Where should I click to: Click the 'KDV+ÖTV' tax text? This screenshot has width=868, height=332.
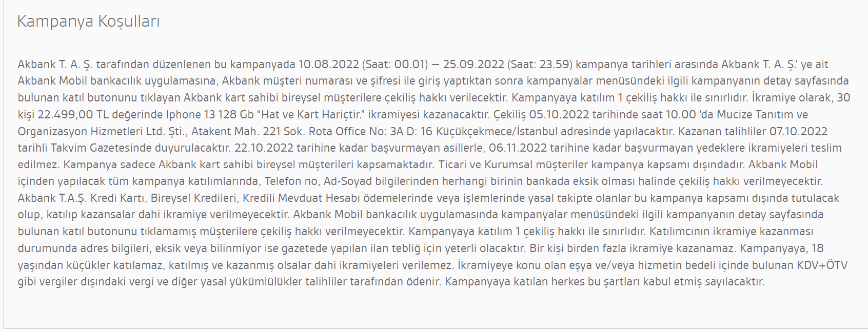[822, 265]
